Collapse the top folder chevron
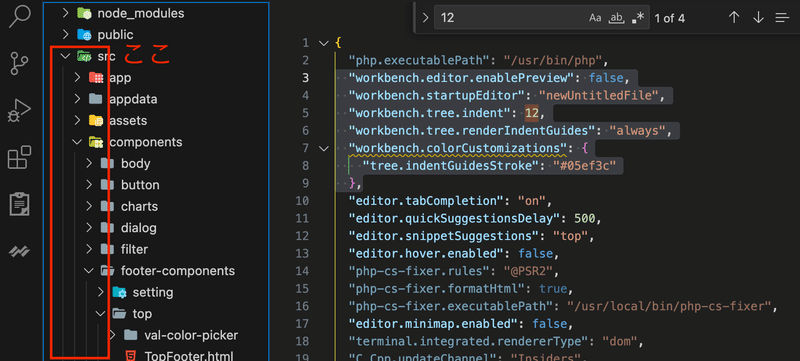Image resolution: width=800 pixels, height=361 pixels. pos(101,314)
